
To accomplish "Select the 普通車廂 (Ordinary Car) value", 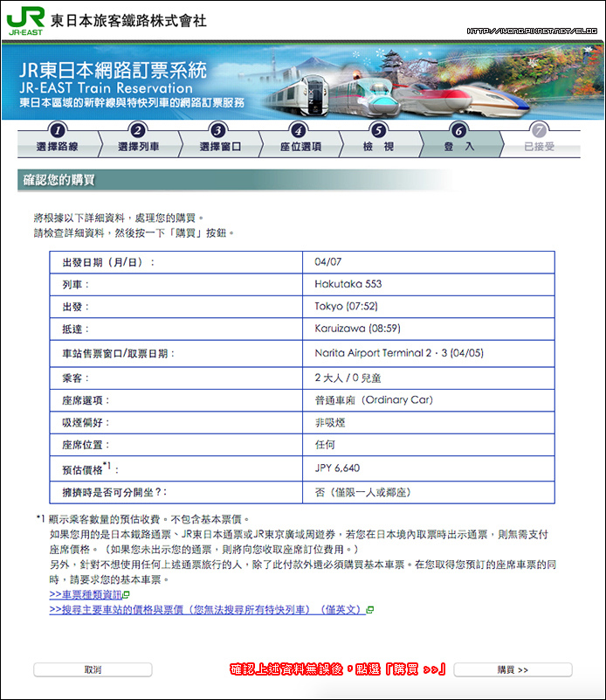I will coord(374,400).
